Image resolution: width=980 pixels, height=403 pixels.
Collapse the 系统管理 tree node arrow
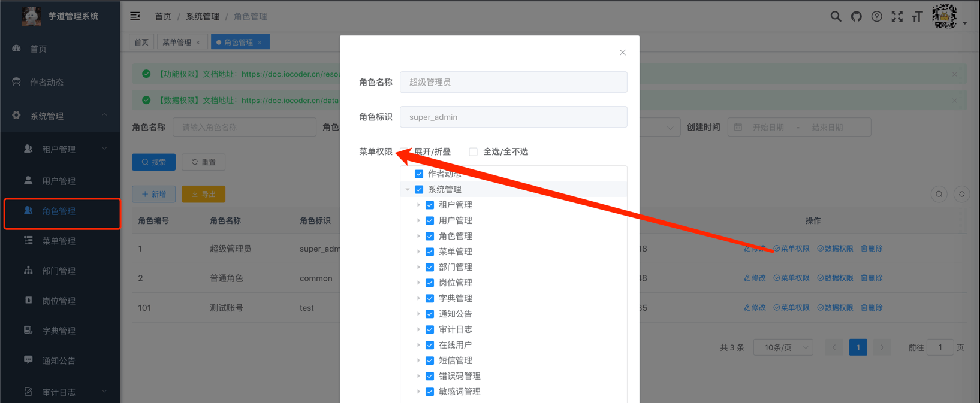[408, 189]
